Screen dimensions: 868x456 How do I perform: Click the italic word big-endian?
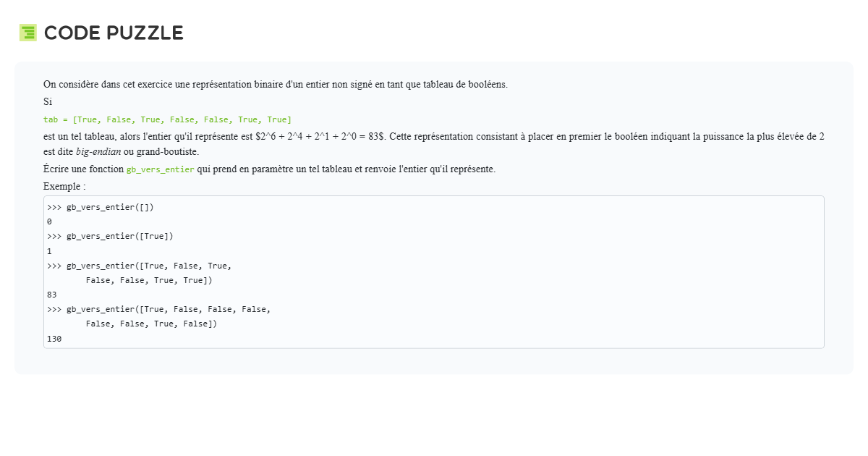[x=98, y=152]
